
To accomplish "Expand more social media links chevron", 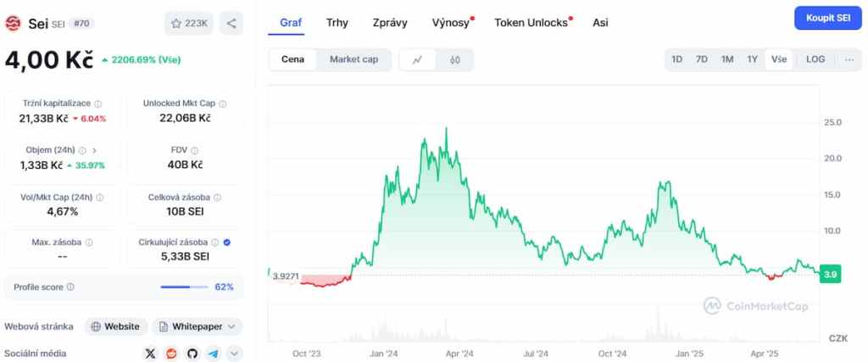I will [234, 353].
